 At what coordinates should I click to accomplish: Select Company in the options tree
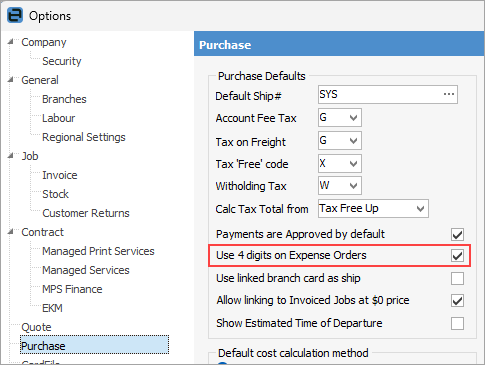(x=44, y=42)
